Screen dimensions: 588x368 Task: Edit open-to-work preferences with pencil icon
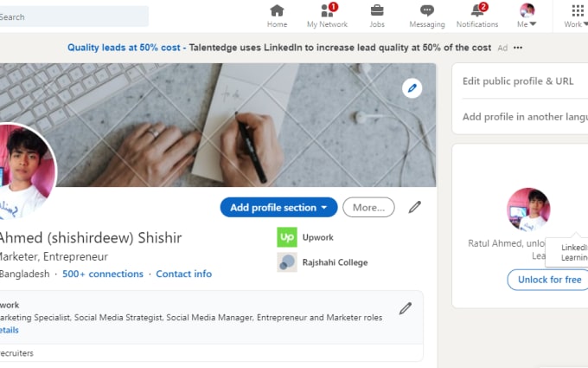(x=406, y=308)
